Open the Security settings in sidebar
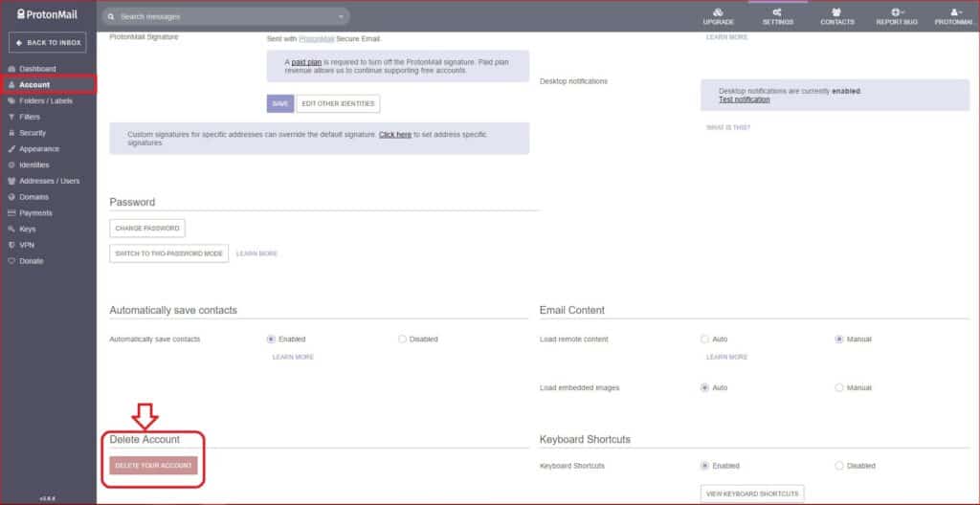Image resolution: width=980 pixels, height=505 pixels. 33,133
